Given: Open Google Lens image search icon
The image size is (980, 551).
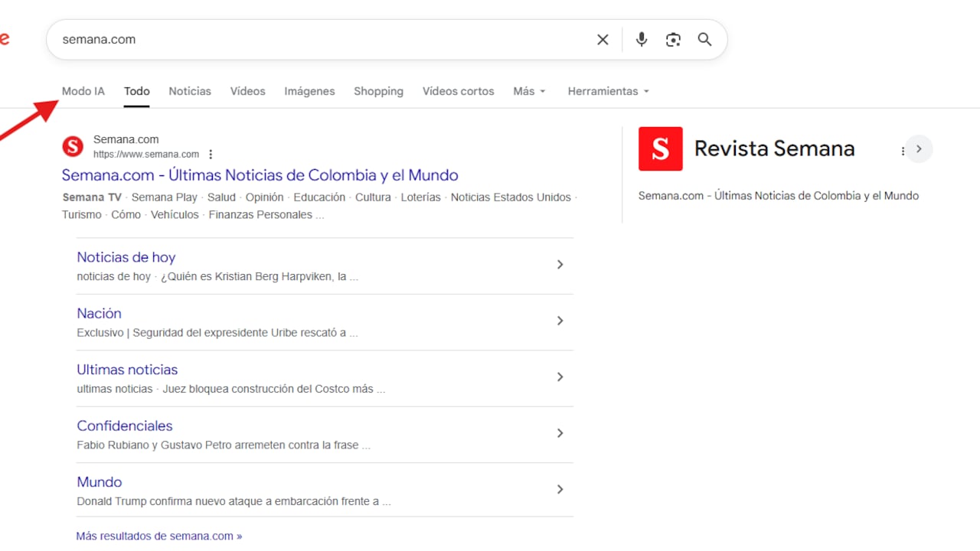Looking at the screenshot, I should coord(673,40).
